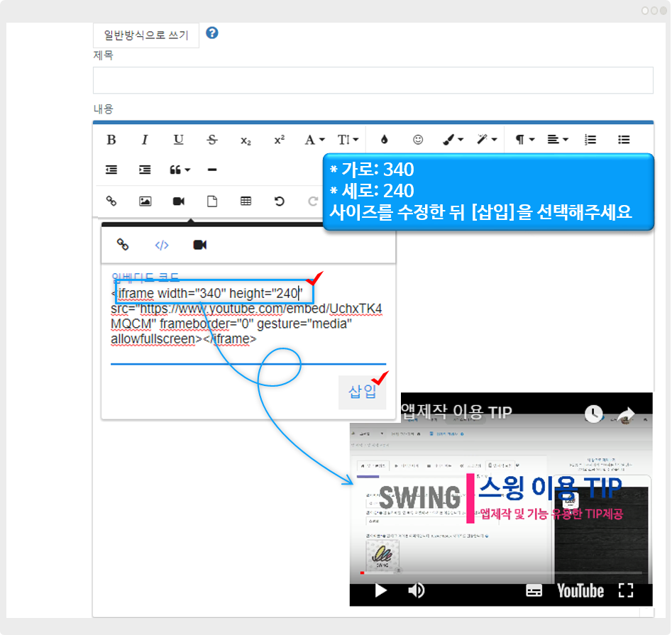Apply strikethrough to text
672x635 pixels.
(x=211, y=140)
